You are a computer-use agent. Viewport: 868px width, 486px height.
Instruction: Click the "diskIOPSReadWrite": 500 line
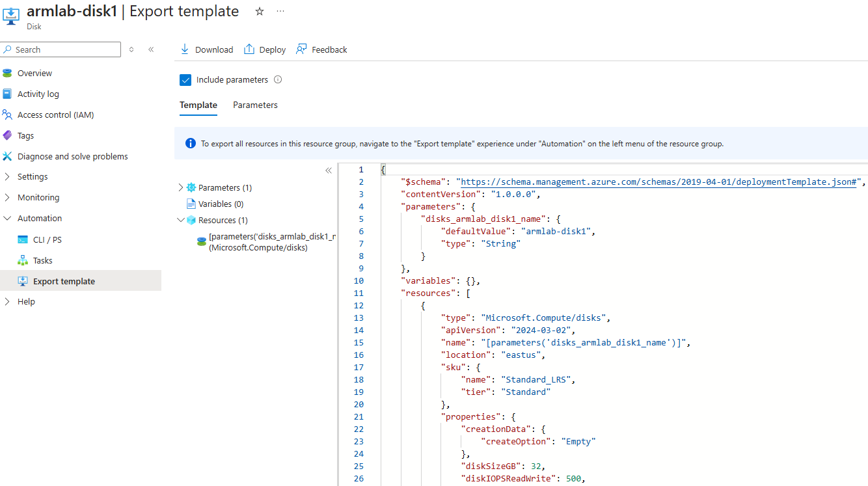click(x=524, y=478)
